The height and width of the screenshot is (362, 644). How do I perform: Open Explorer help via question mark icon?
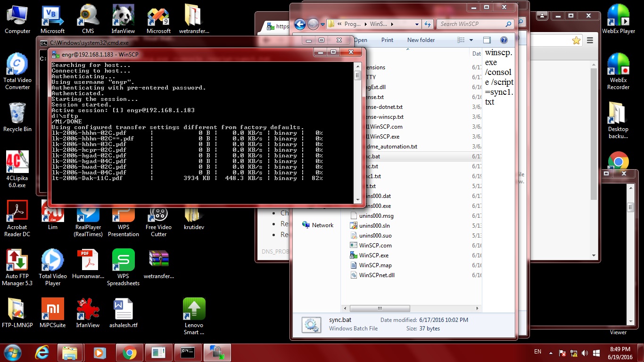click(504, 40)
